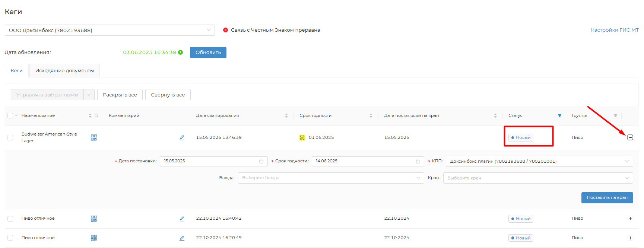644x248 pixels.
Task: Open the Кран selection dropdown
Action: (x=537, y=178)
